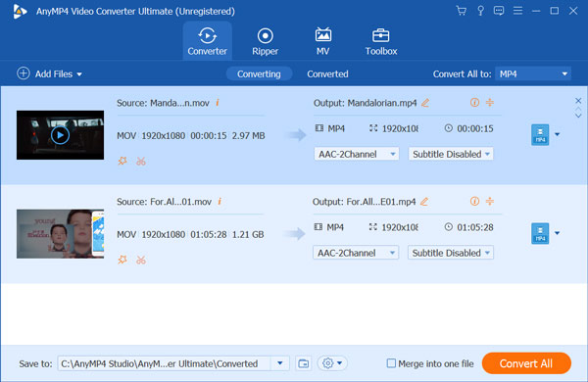
Task: Move Mandalorian item down in list
Action: point(578,116)
